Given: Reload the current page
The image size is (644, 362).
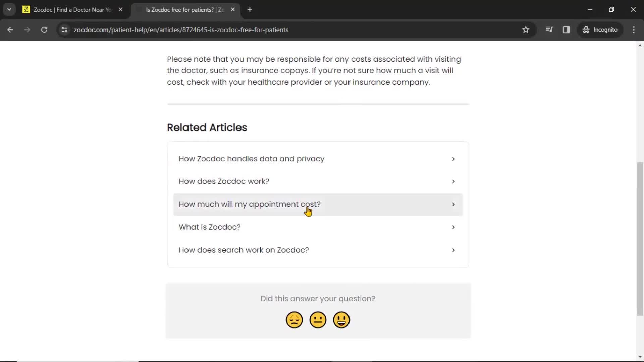Looking at the screenshot, I should tap(44, 29).
